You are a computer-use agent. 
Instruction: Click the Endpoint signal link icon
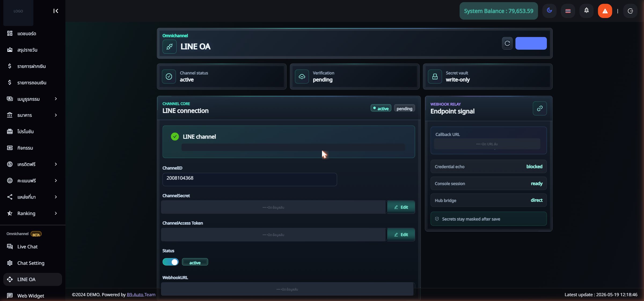(540, 108)
